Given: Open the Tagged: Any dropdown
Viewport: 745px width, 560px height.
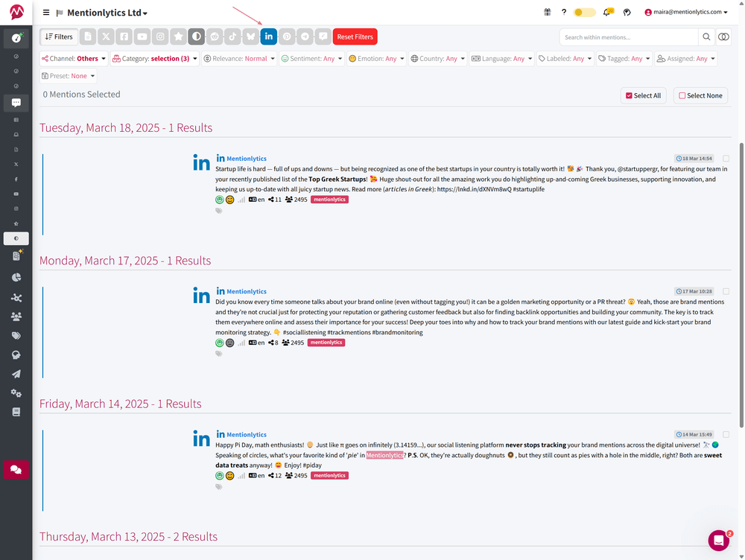Looking at the screenshot, I should point(624,58).
